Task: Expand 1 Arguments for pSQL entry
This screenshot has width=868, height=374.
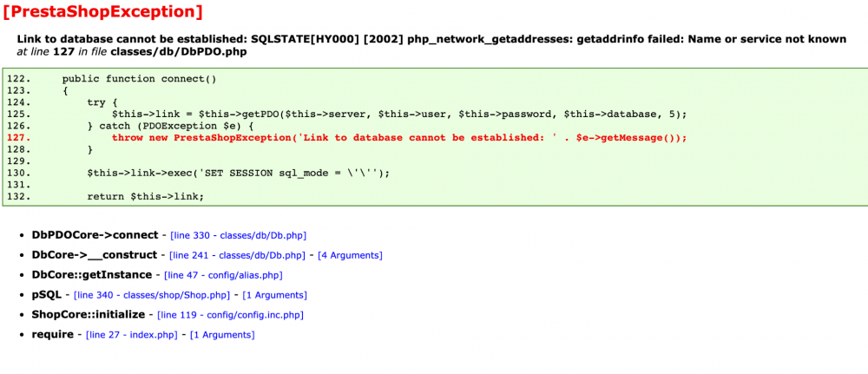Action: 274,295
